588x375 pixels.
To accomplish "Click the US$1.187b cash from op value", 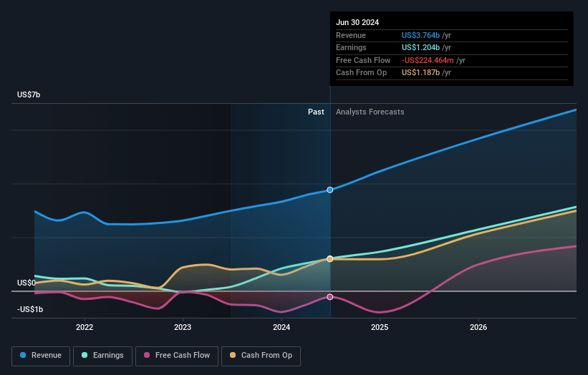I will 420,73.
